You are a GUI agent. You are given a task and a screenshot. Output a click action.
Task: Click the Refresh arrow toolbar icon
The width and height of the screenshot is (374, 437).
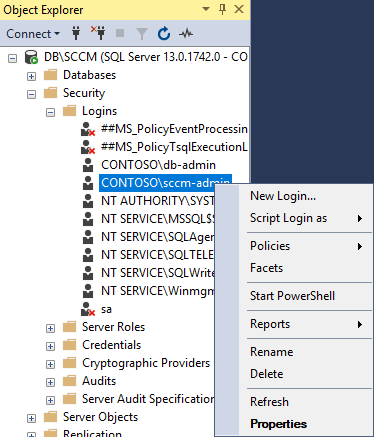(x=164, y=34)
